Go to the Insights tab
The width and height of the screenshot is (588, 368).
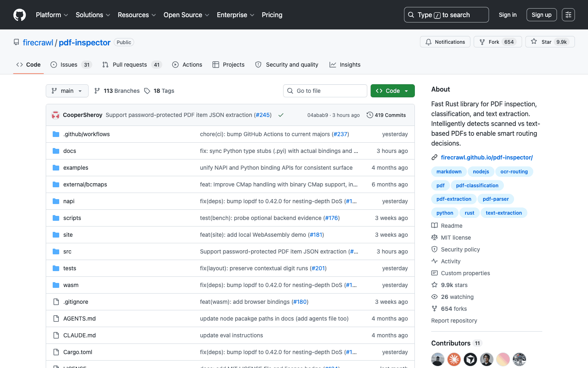[x=345, y=65]
